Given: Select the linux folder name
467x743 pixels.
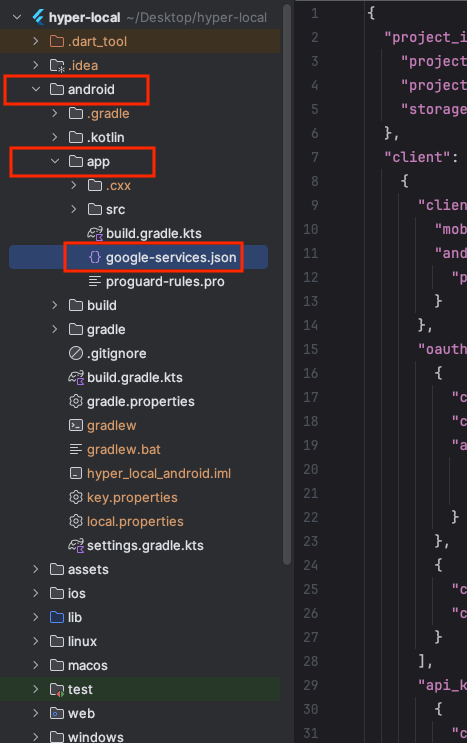Looking at the screenshot, I should coord(82,641).
